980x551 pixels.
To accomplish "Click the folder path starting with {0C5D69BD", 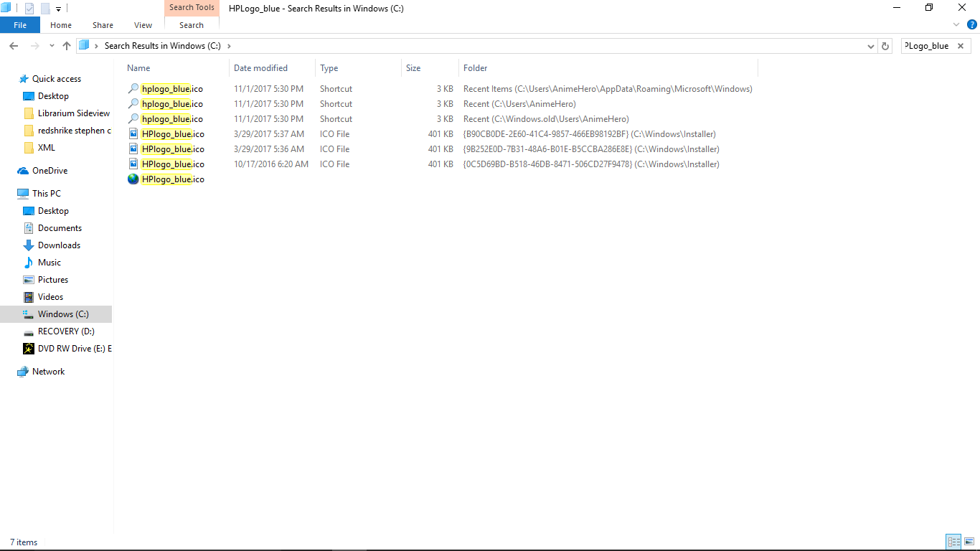I will (591, 164).
